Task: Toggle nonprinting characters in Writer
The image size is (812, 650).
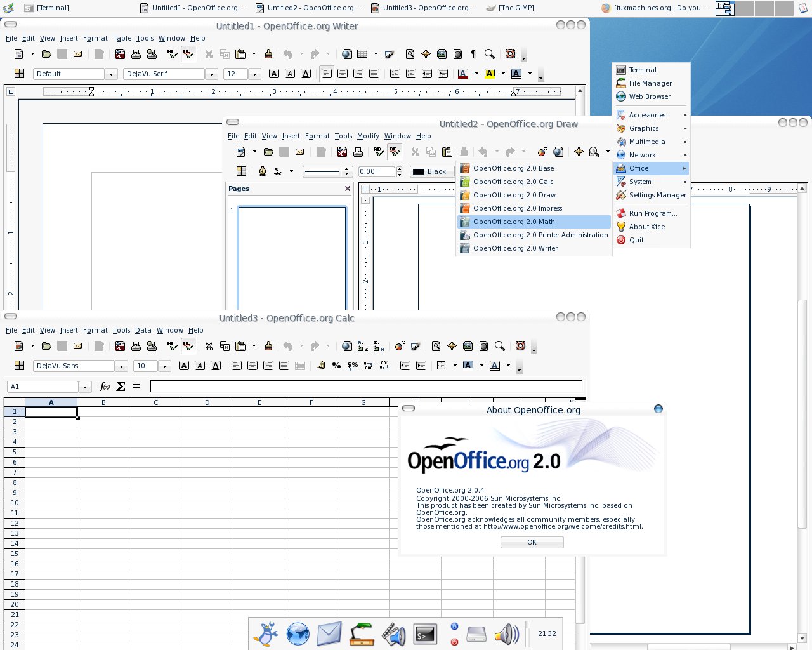Action: point(473,54)
